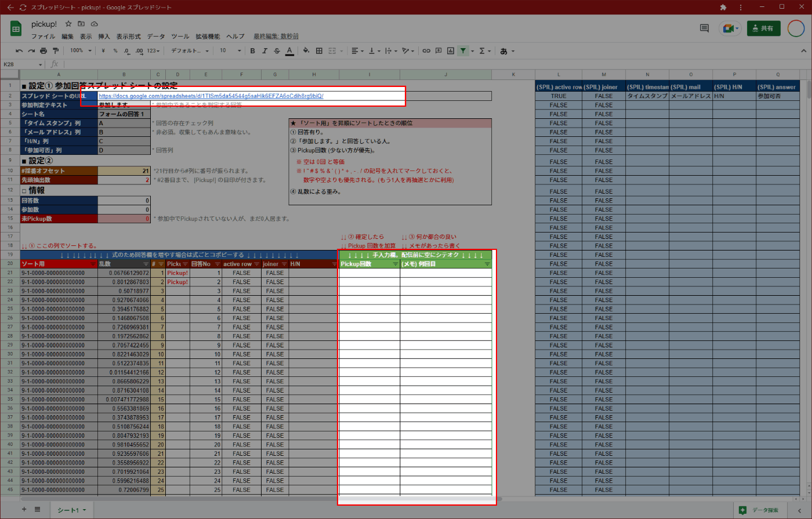The image size is (812, 519).
Task: Open the borders menu
Action: coord(319,51)
